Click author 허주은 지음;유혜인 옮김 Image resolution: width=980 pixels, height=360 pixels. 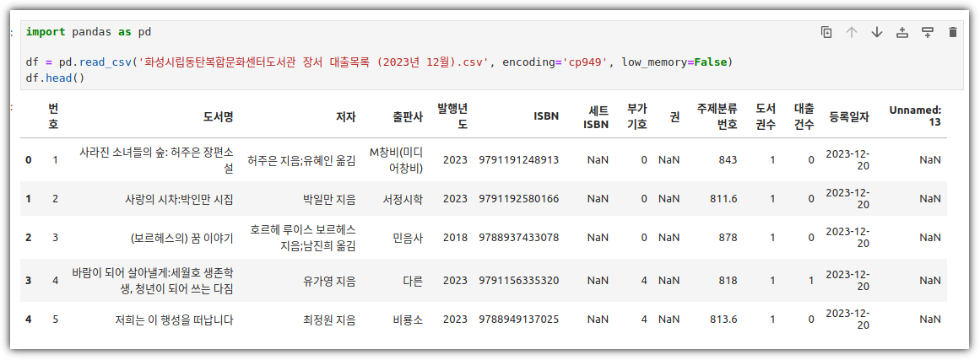301,160
